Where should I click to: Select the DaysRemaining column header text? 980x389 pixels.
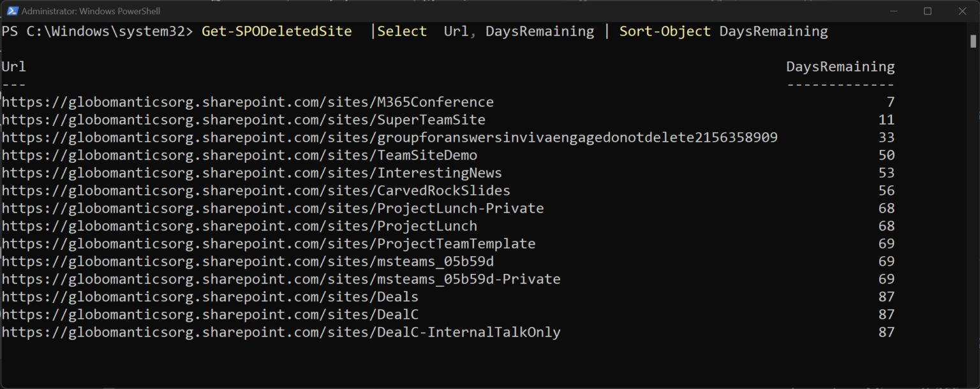(x=840, y=66)
